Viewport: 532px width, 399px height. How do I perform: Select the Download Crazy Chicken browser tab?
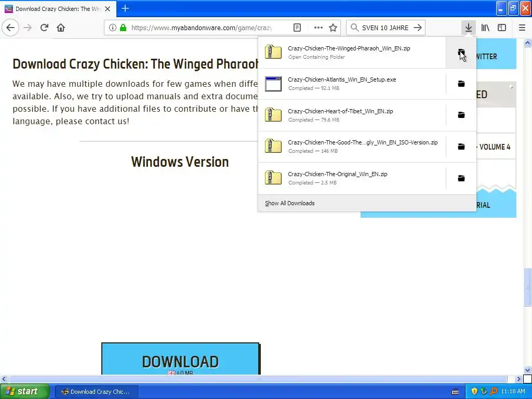tap(58, 9)
